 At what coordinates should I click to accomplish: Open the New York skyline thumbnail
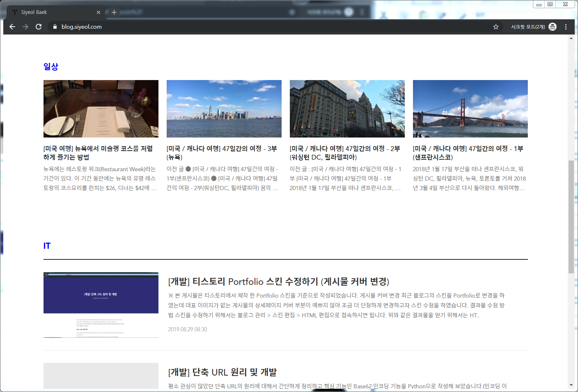[x=224, y=109]
